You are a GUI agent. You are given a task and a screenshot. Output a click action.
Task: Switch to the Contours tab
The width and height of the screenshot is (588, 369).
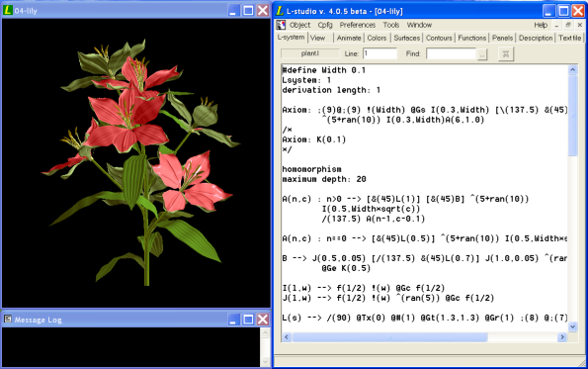pos(439,38)
